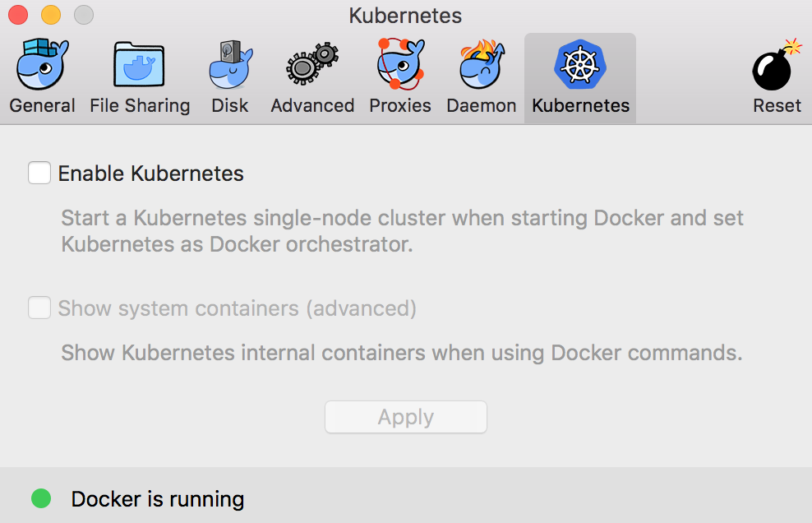Click the Kubernetes tab label
Image resolution: width=812 pixels, height=523 pixels.
click(x=580, y=105)
